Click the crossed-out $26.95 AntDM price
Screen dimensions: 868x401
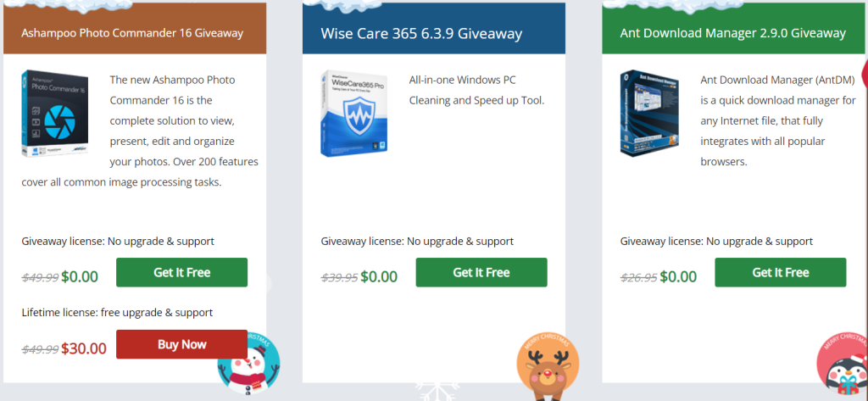[x=638, y=277]
